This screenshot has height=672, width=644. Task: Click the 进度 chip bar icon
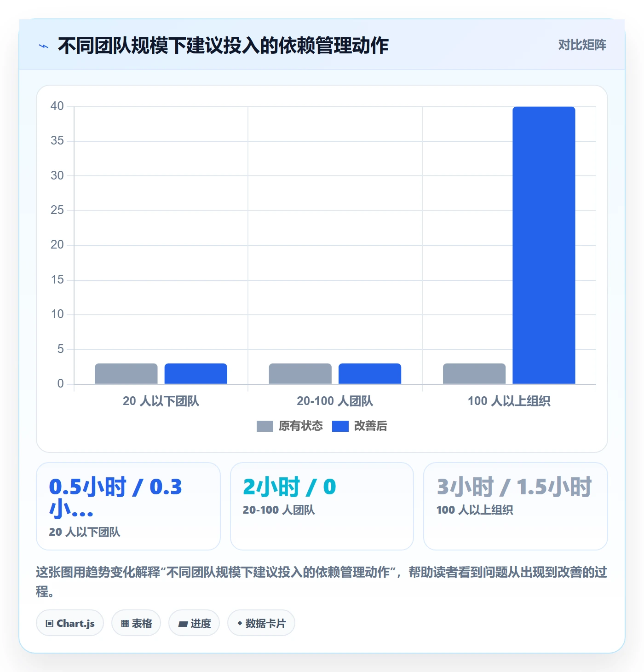coord(183,624)
